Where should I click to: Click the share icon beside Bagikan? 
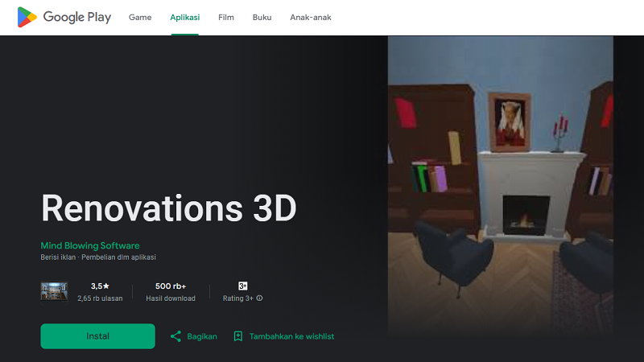click(x=175, y=336)
